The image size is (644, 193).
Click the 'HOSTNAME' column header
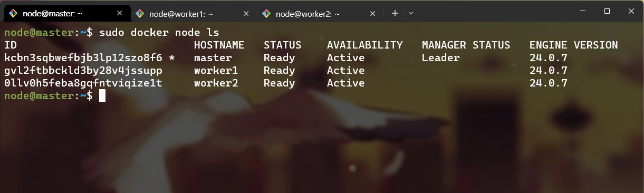(x=219, y=45)
